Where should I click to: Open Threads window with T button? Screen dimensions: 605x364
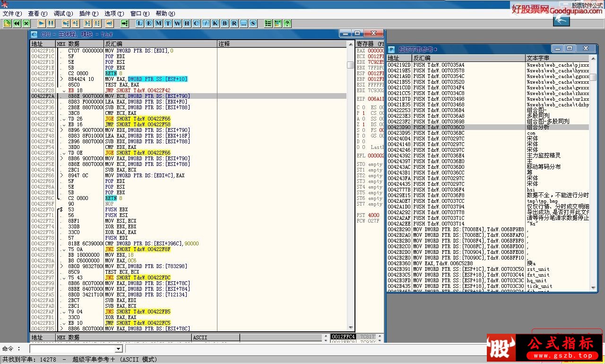168,23
